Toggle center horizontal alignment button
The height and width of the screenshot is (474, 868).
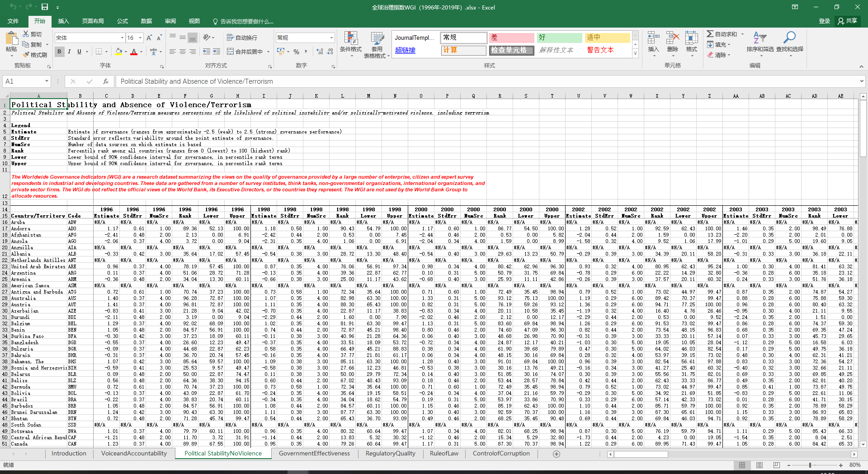click(x=183, y=52)
